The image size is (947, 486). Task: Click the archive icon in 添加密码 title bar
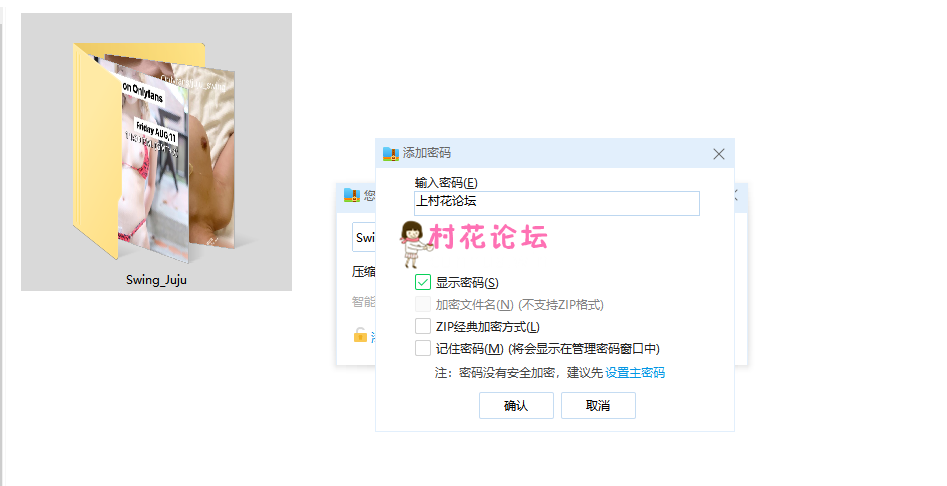coord(391,153)
